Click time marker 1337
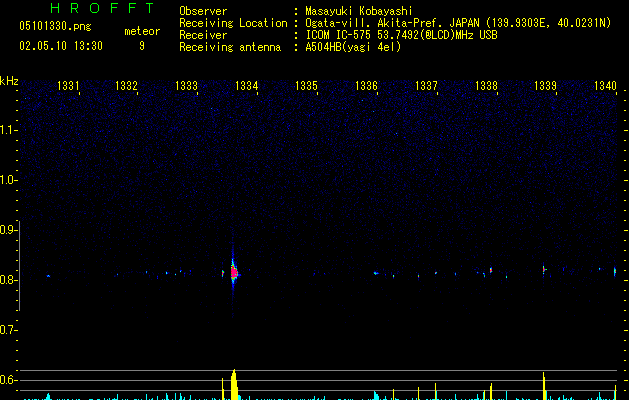This screenshot has width=629, height=400. click(426, 86)
